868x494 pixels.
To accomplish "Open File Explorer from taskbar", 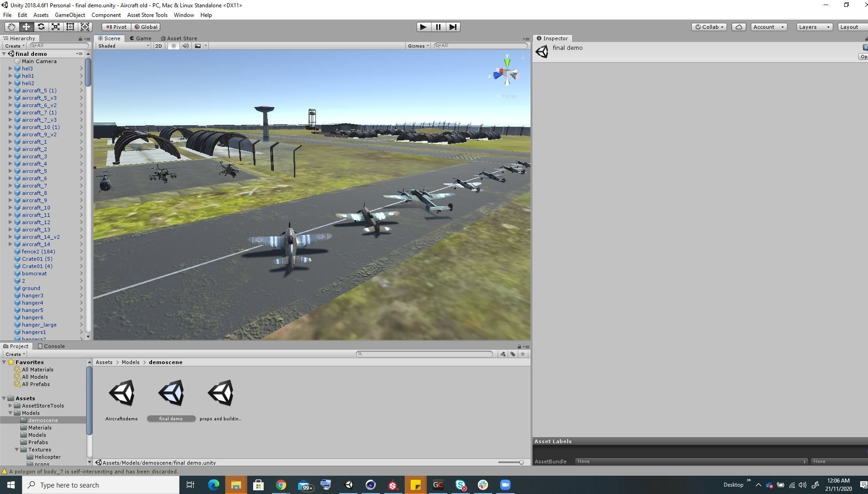I will pos(236,485).
